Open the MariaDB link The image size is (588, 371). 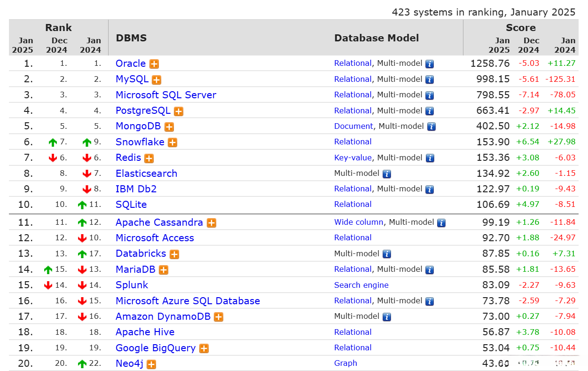click(x=136, y=269)
